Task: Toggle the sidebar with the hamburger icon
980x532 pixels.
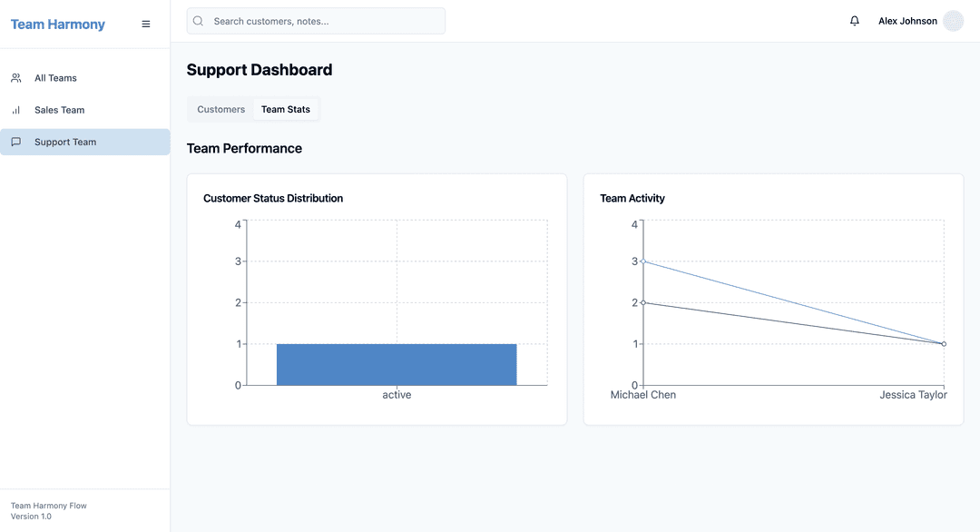Action: [146, 25]
